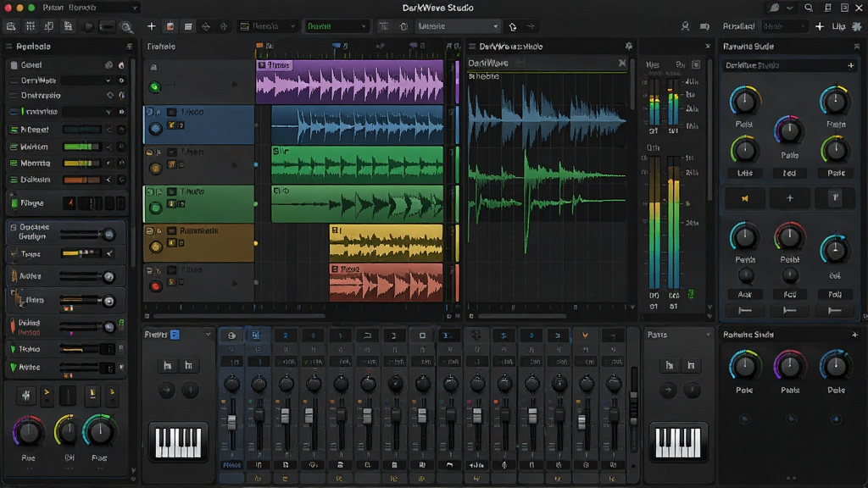Toggle the orange circle button on third track
Viewport: 868px width, 488px height.
point(156,169)
